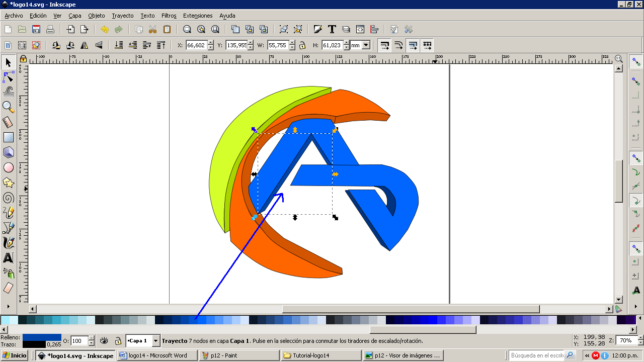The width and height of the screenshot is (644, 362).
Task: Toggle moving gradients with object
Action: point(413,45)
